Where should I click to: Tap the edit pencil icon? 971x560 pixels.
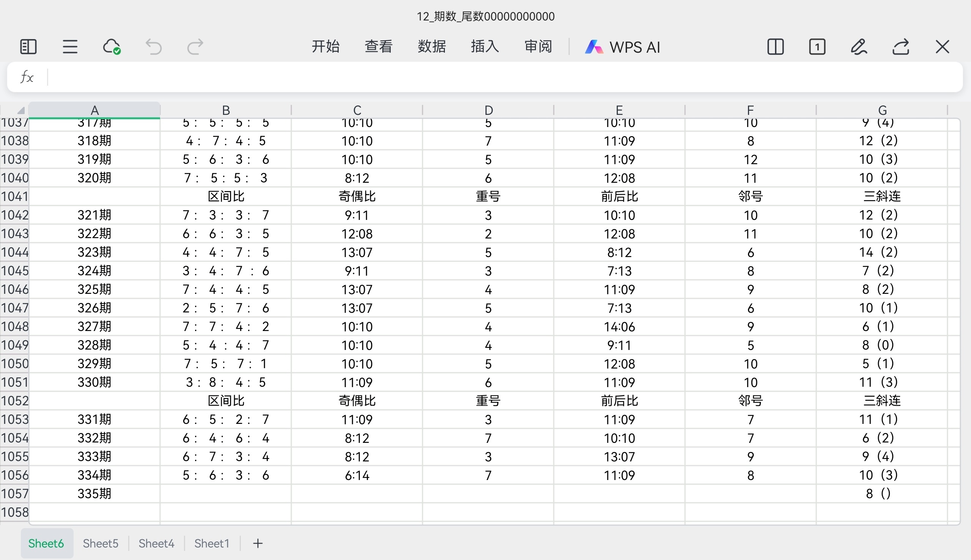click(x=859, y=47)
